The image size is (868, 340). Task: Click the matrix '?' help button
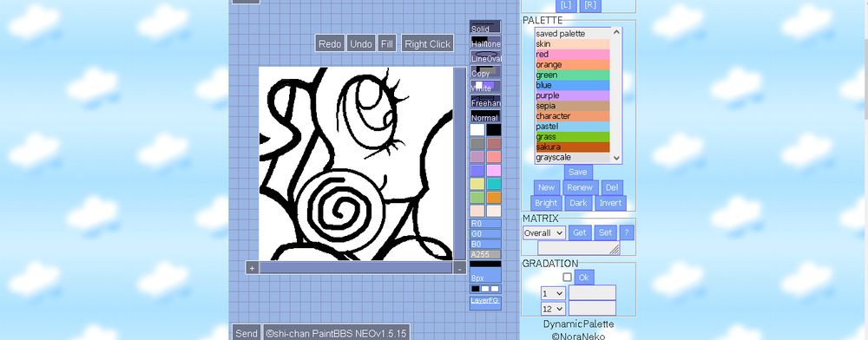coord(627,232)
